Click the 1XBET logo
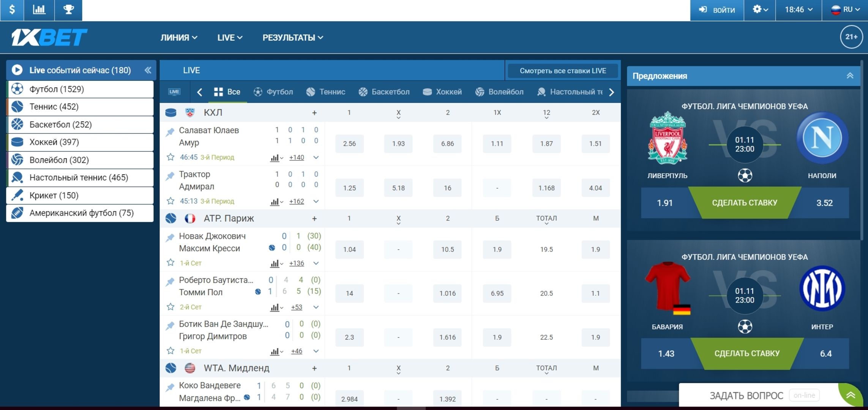Image resolution: width=868 pixels, height=410 pixels. [x=49, y=37]
